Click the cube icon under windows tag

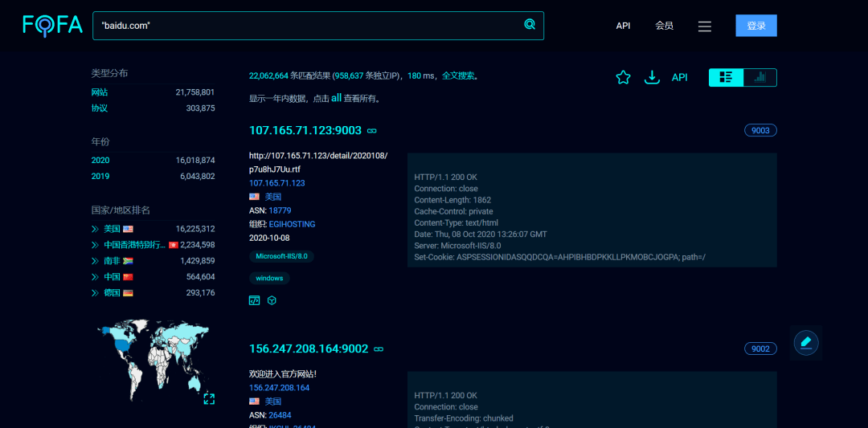point(272,300)
